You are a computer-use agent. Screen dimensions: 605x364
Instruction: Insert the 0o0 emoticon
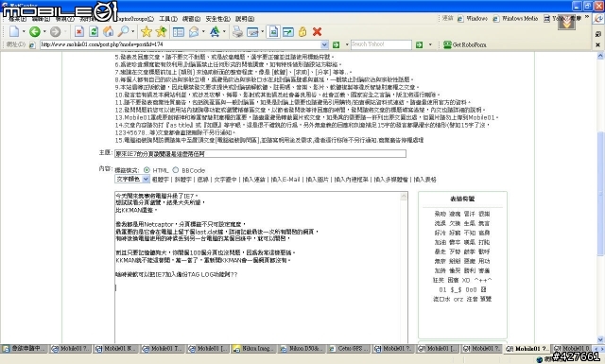click(471, 290)
